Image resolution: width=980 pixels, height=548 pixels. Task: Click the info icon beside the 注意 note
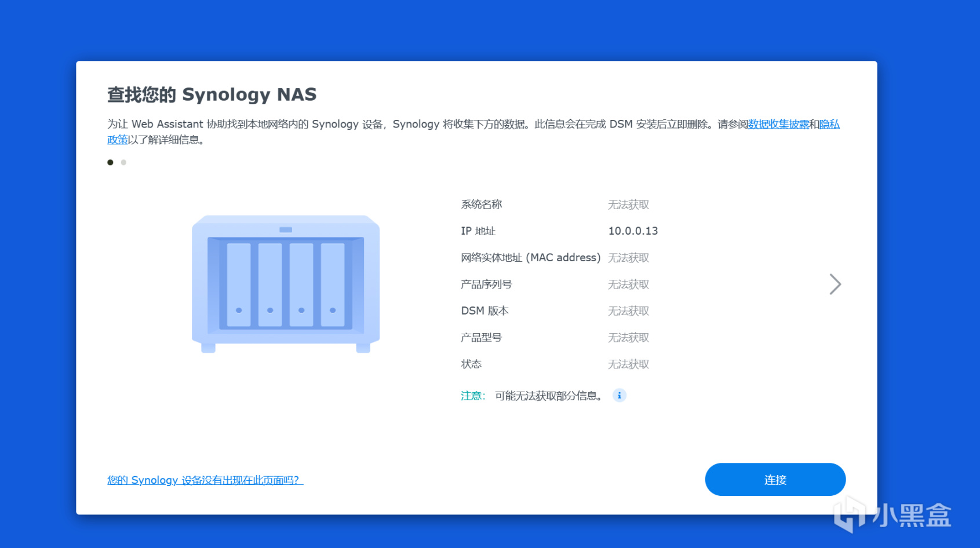pyautogui.click(x=620, y=396)
